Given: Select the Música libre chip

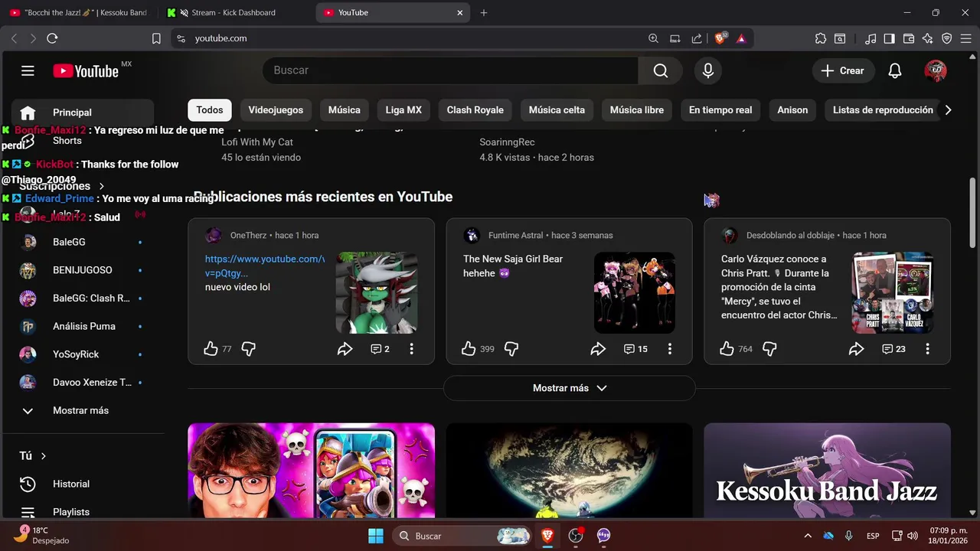Looking at the screenshot, I should click(637, 110).
